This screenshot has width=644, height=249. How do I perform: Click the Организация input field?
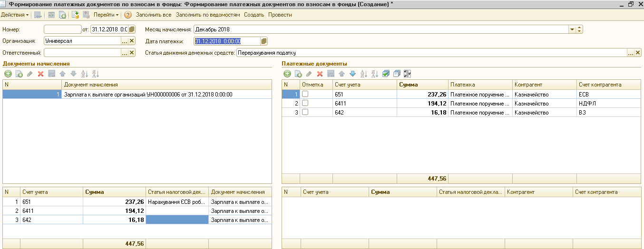point(82,41)
